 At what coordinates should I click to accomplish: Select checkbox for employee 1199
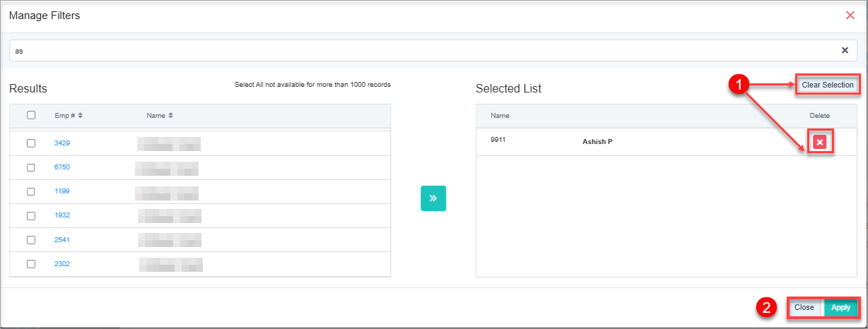click(31, 191)
